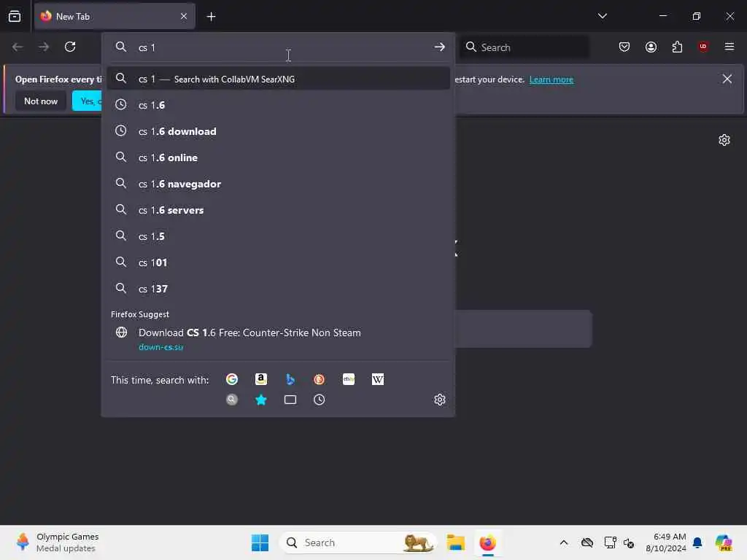Image resolution: width=747 pixels, height=560 pixels.
Task: Select history suggestion 'cs 1.6'
Action: pos(278,105)
